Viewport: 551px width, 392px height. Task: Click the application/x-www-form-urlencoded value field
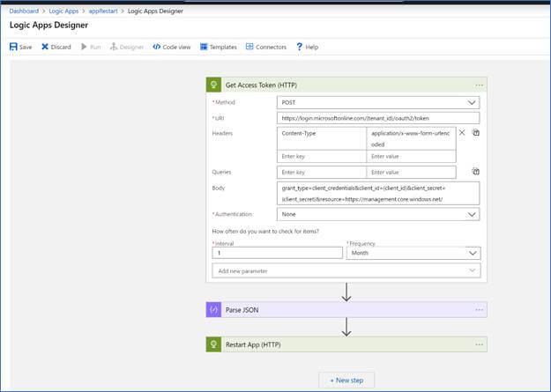pos(411,138)
